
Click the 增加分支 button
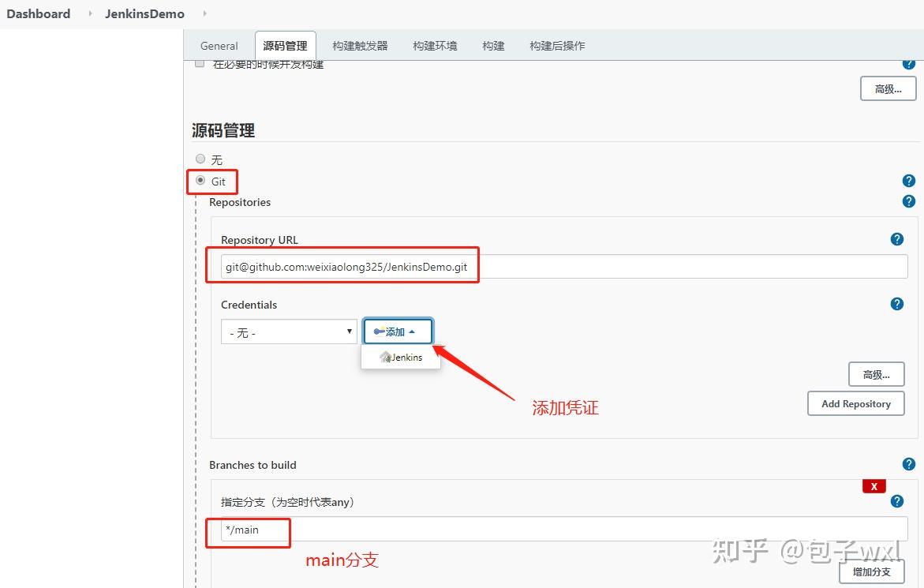871,571
